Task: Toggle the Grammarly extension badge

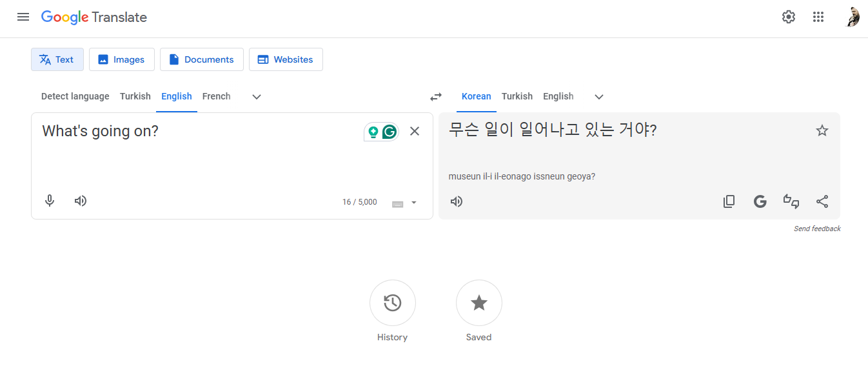Action: [x=388, y=130]
